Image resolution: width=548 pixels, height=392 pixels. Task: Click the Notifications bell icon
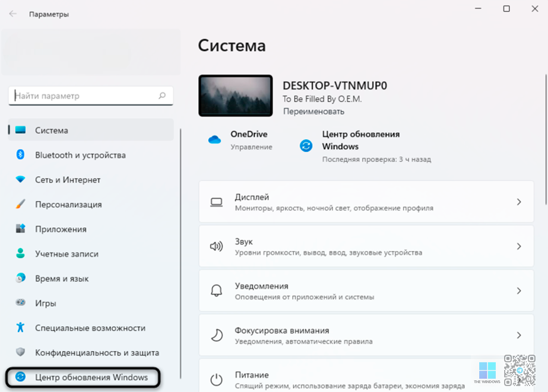216,291
